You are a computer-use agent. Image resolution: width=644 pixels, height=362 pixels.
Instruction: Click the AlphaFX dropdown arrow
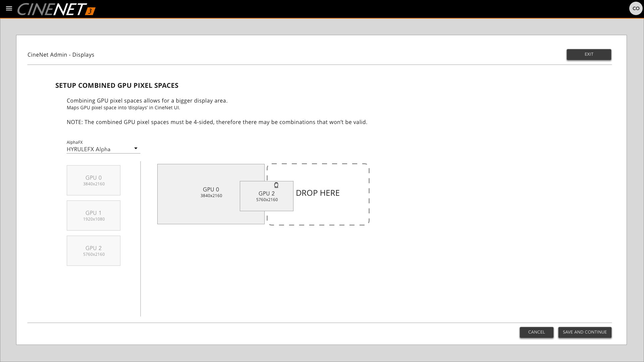(136, 148)
